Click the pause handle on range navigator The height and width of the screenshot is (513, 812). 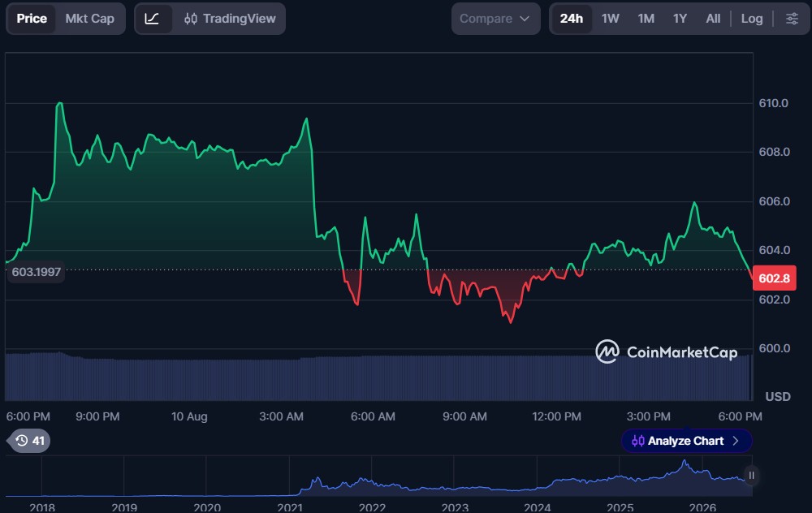point(751,475)
